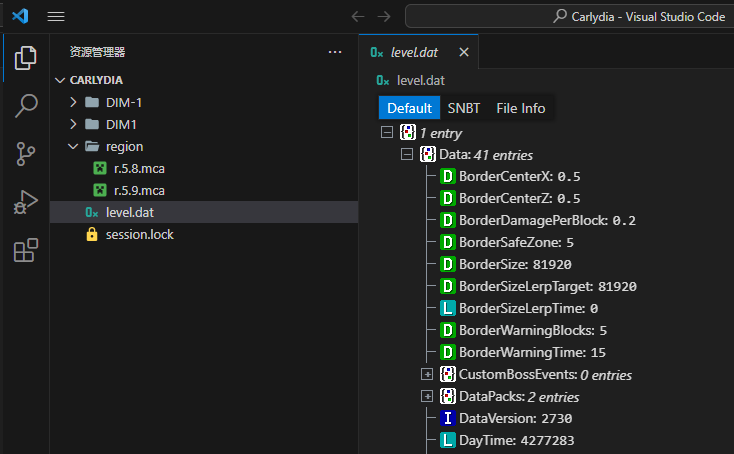Close the level.dat editor tab
Screen dimensions: 734x454
463,52
